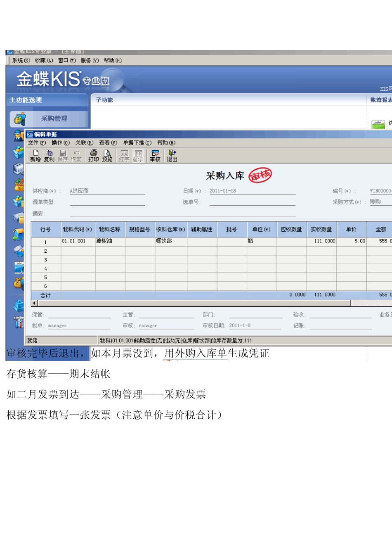Select row number 3 in the grid
The height and width of the screenshot is (555, 392).
(46, 260)
